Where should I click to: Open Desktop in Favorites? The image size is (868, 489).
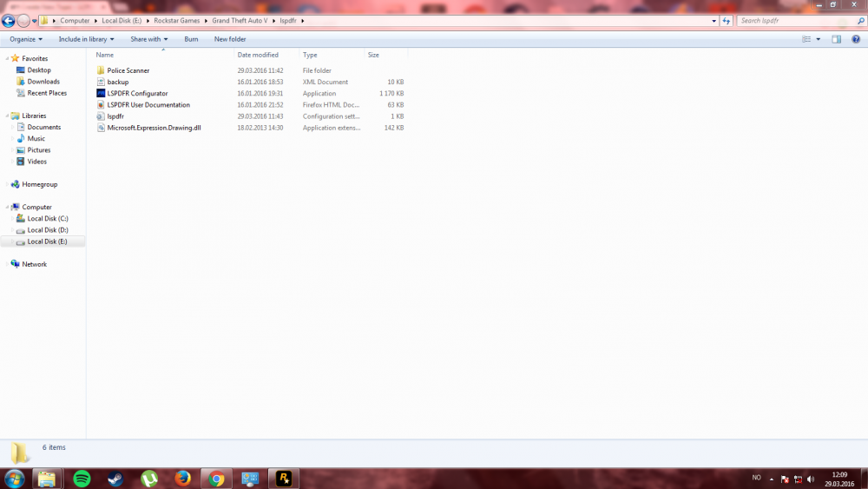tap(39, 70)
